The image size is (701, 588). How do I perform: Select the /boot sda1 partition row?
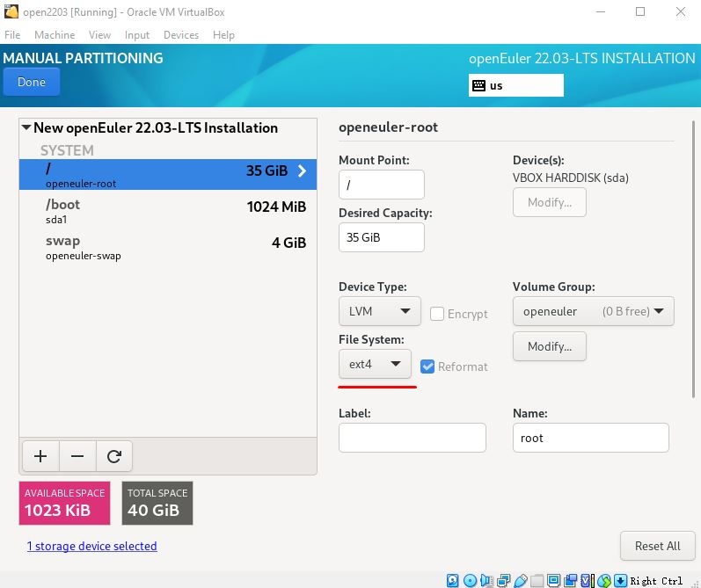click(168, 211)
